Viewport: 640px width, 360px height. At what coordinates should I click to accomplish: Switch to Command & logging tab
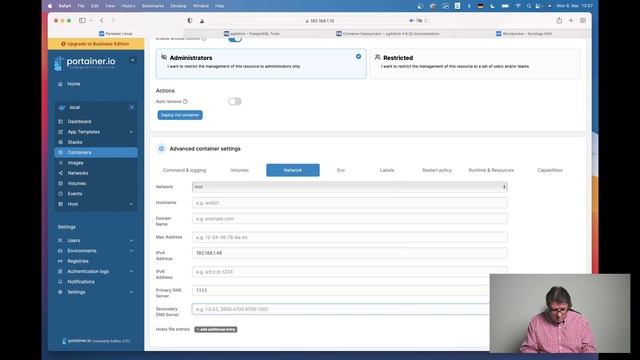coord(184,170)
